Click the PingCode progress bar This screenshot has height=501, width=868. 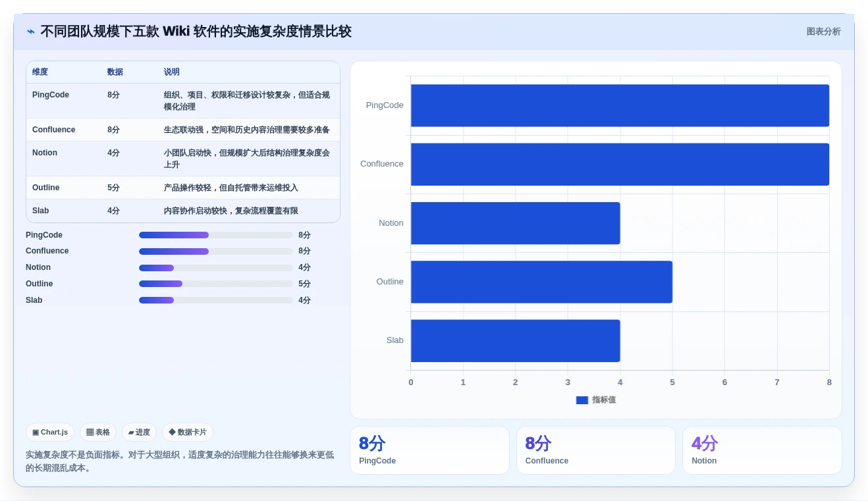[x=216, y=235]
